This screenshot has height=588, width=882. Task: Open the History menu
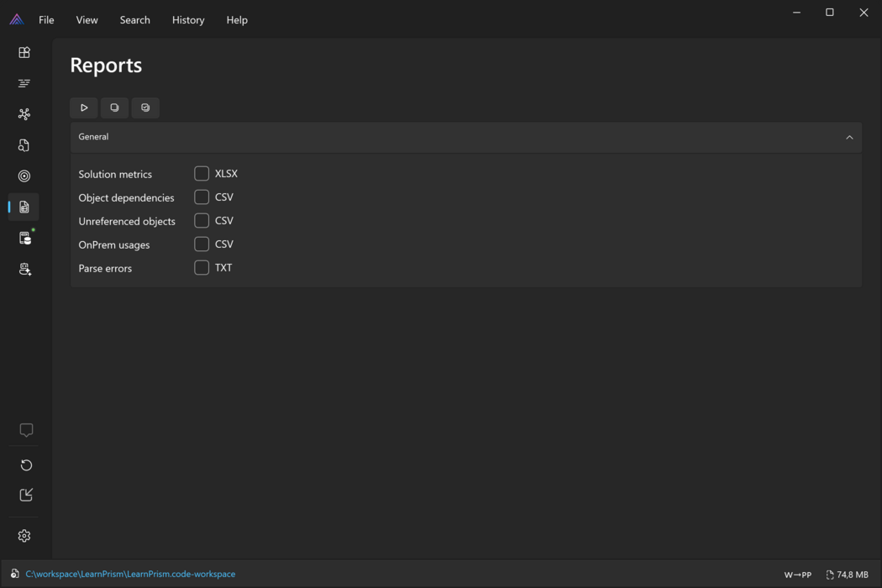[188, 19]
